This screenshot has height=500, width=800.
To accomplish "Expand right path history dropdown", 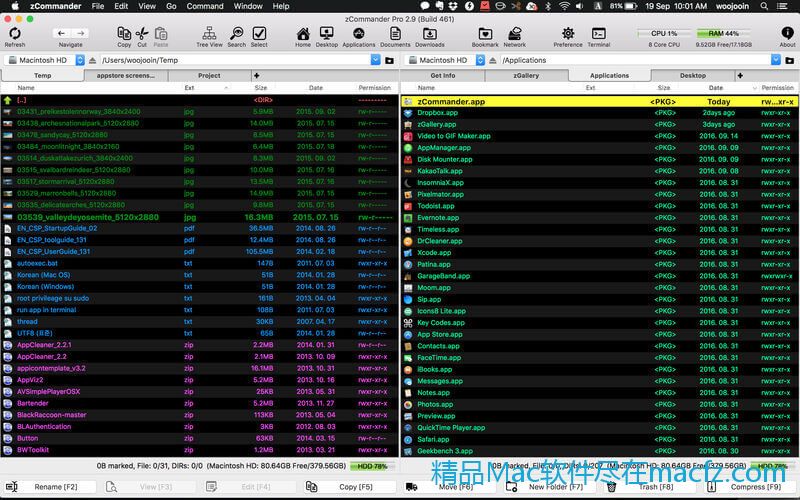I will (x=776, y=60).
